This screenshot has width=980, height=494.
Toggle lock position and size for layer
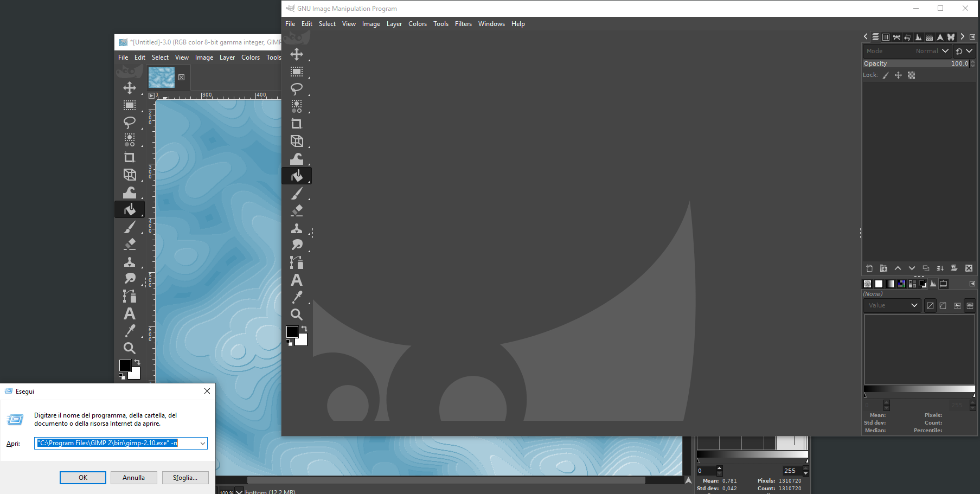tap(898, 75)
